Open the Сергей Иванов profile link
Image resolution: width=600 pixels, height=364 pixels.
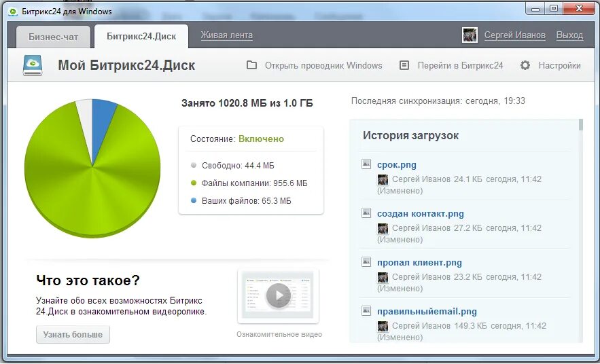[514, 35]
